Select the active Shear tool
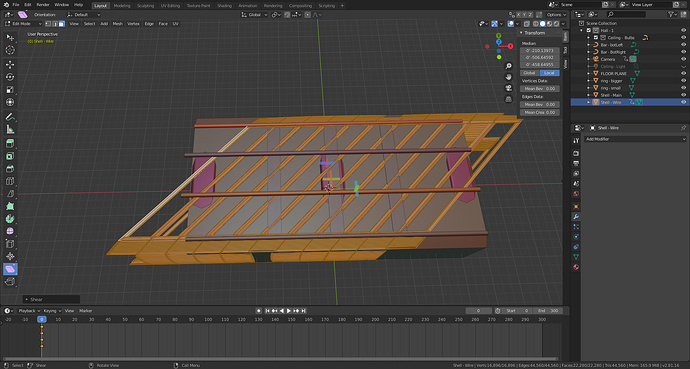690x369 pixels. 10,269
